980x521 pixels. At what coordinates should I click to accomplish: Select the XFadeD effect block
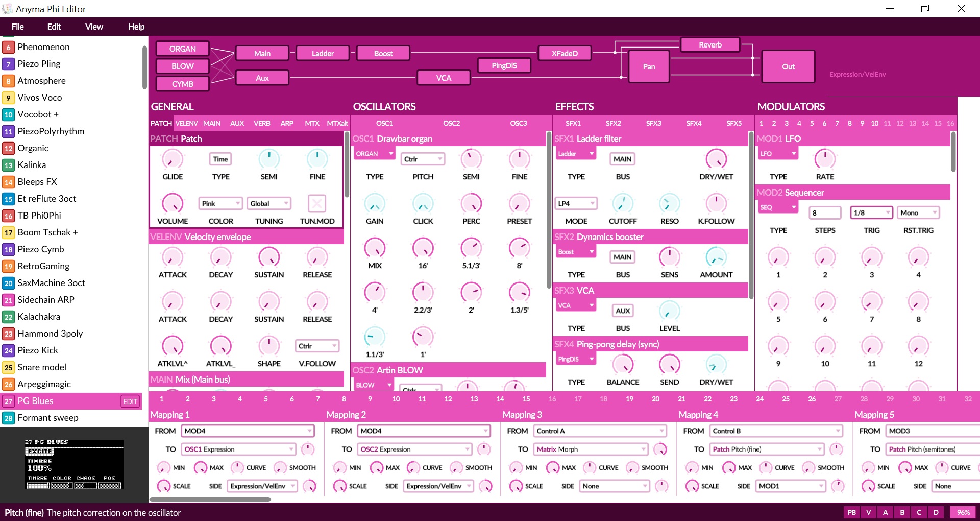[565, 53]
